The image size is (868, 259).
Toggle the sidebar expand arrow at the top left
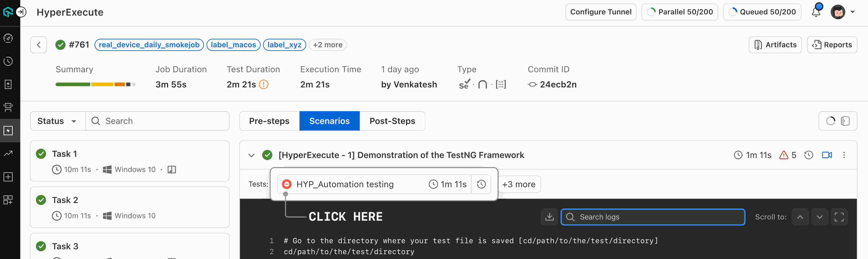click(21, 12)
